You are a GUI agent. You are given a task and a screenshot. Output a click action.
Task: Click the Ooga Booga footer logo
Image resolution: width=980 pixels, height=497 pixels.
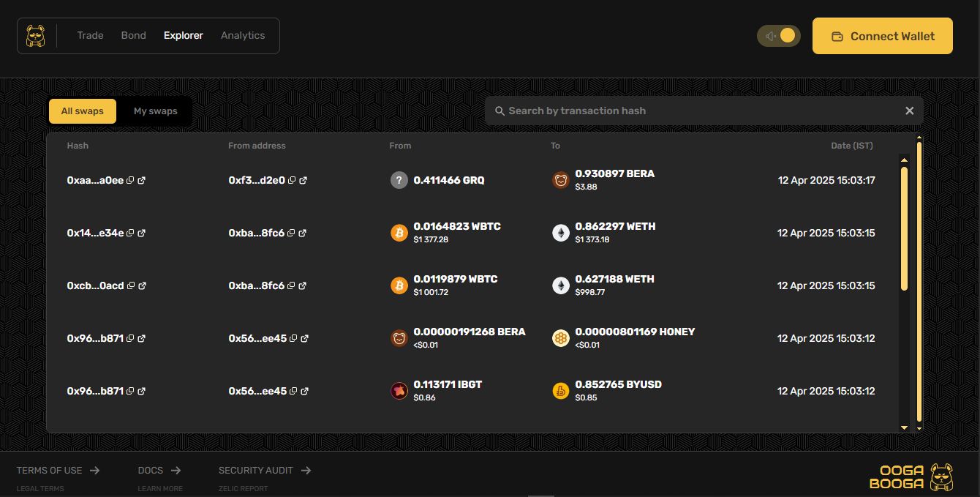pos(911,477)
